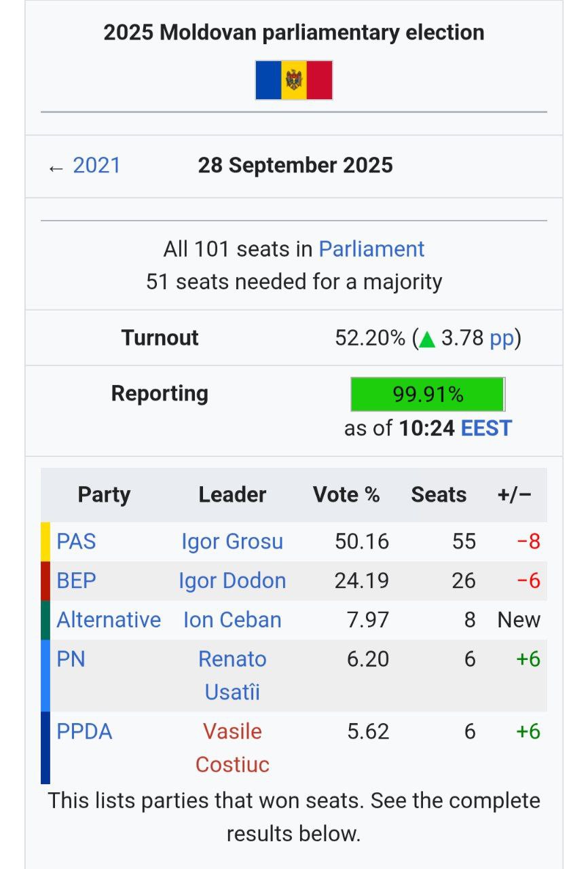Screen dimensions: 588x869
Task: Click the Moldova flag image
Action: tap(294, 80)
